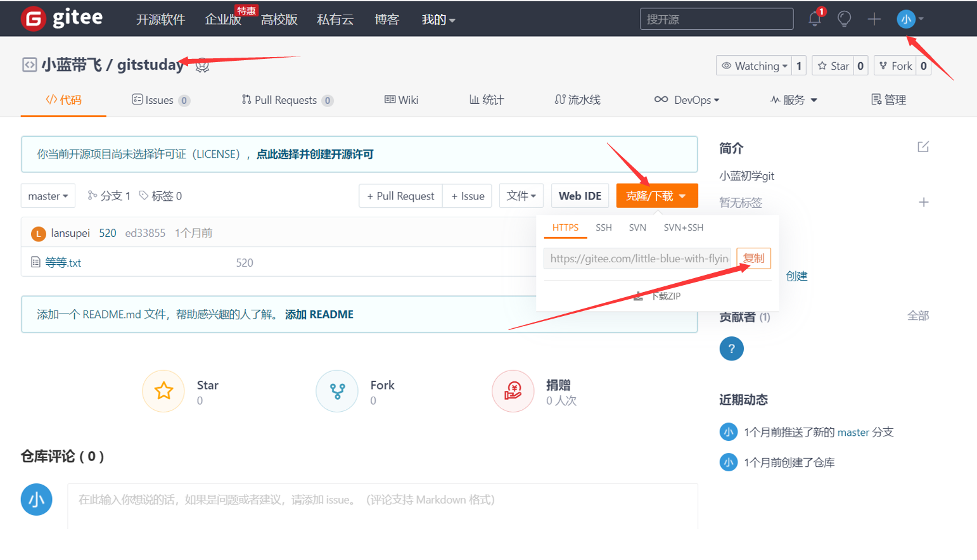Image resolution: width=977 pixels, height=560 pixels.
Task: Open the Wiki tab
Action: click(402, 100)
